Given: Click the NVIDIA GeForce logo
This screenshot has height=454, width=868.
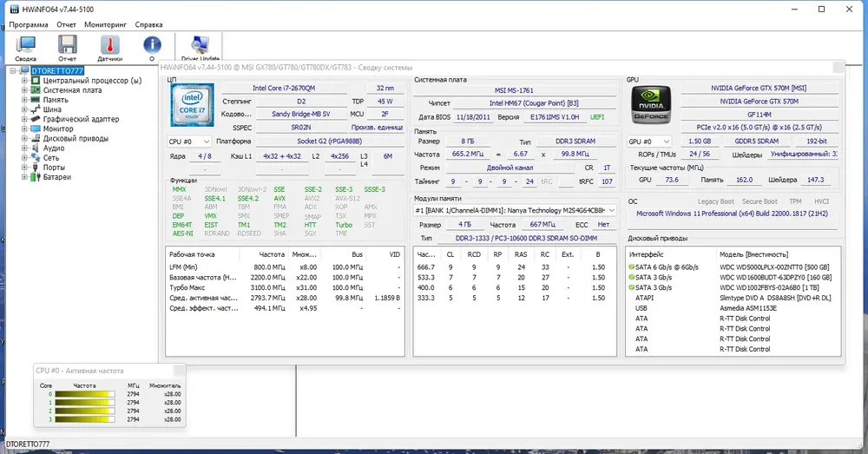Looking at the screenshot, I should pos(652,104).
